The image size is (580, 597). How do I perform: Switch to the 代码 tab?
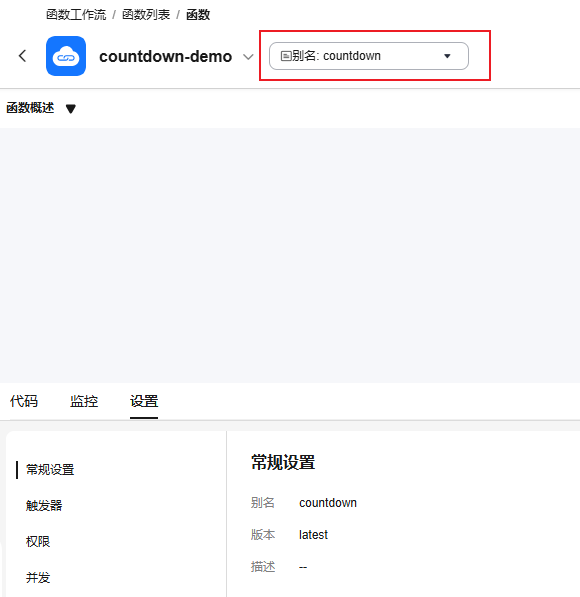[x=24, y=401]
